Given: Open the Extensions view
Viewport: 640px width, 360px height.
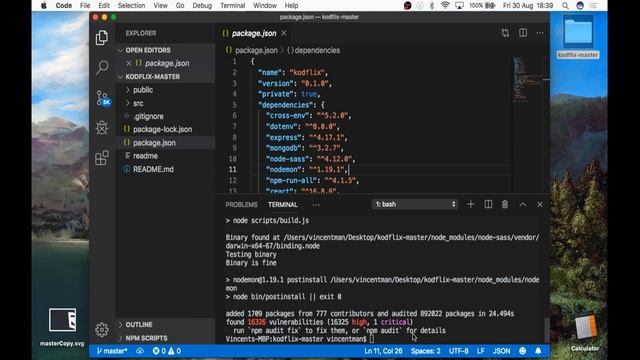Looking at the screenshot, I should [102, 158].
